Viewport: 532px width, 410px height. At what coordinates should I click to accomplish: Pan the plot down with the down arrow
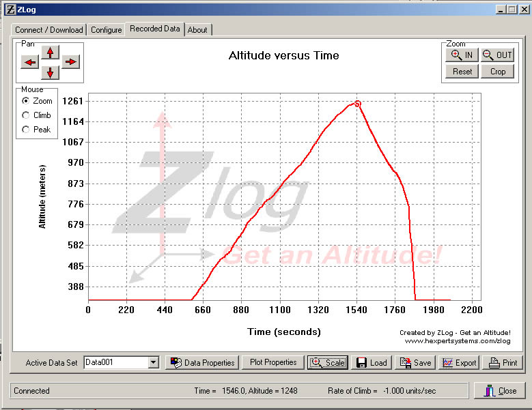(51, 72)
